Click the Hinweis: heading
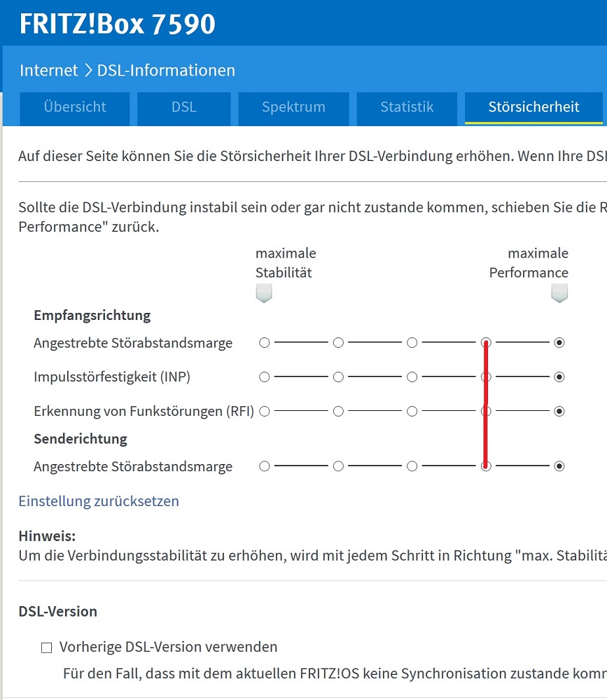 pyautogui.click(x=47, y=535)
